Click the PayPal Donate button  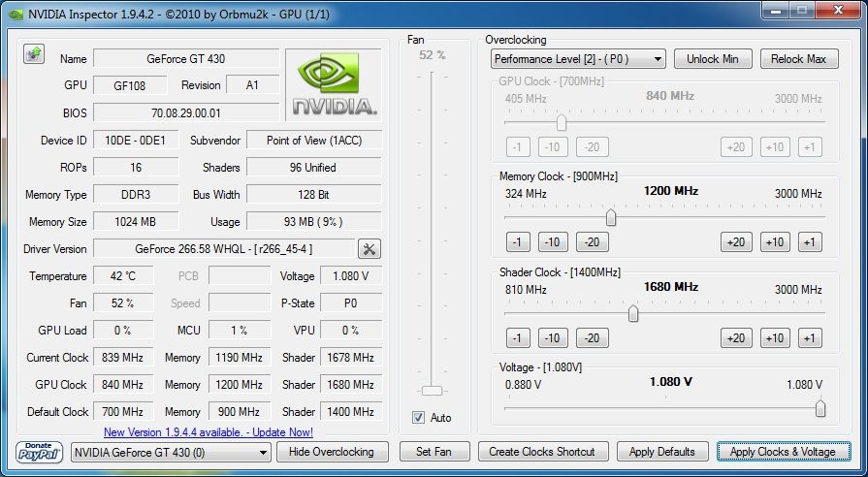pos(40,452)
